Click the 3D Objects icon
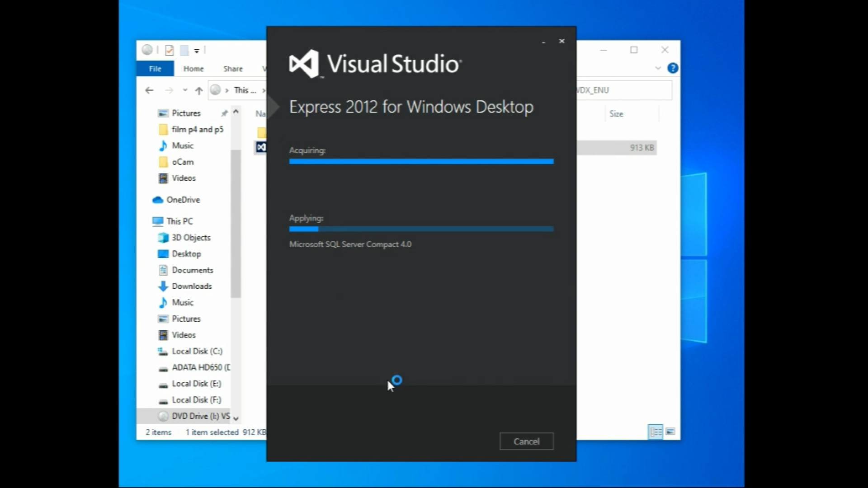The height and width of the screenshot is (488, 868). 163,238
